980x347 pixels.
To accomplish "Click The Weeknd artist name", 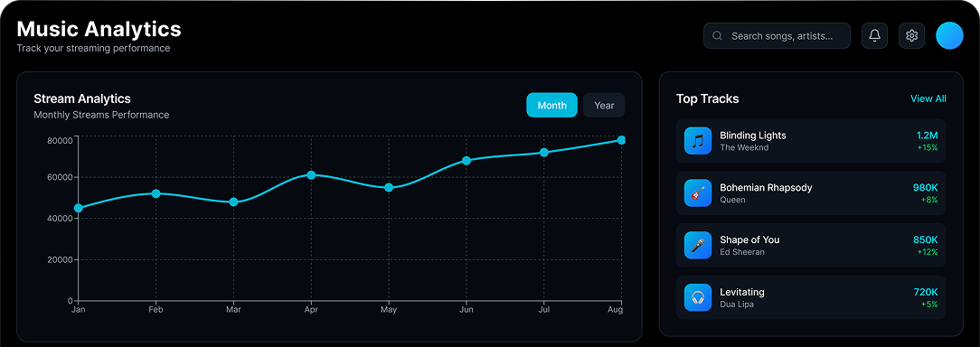I will click(744, 147).
